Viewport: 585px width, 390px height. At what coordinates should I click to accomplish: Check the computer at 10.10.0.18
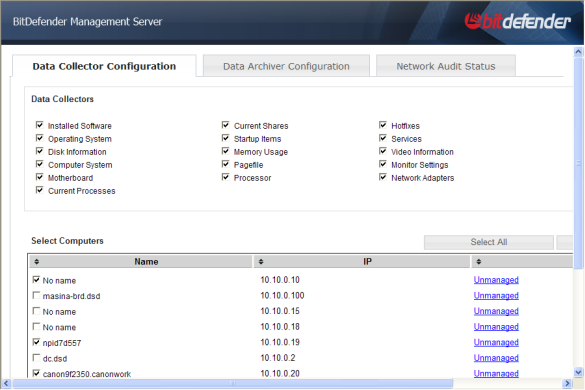click(x=36, y=327)
